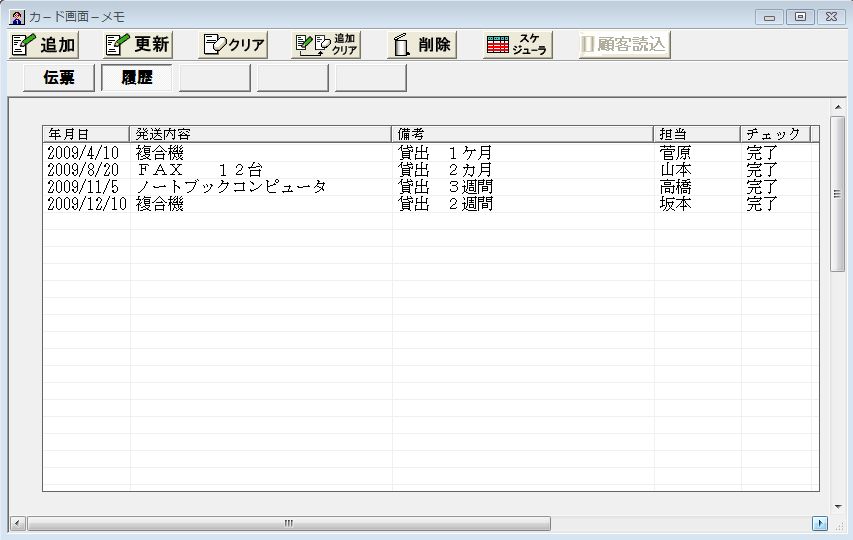Click the 追加クリア toolbar button

(326, 45)
